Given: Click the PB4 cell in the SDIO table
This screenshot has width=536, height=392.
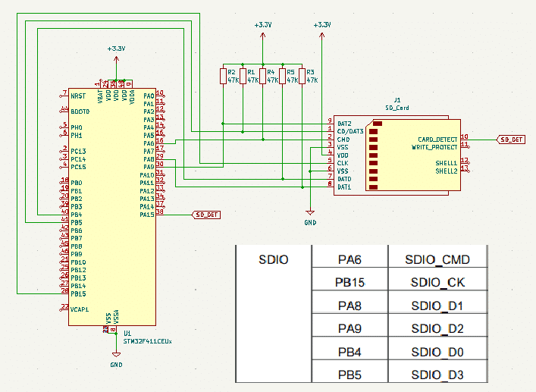Looking at the screenshot, I should tap(349, 352).
